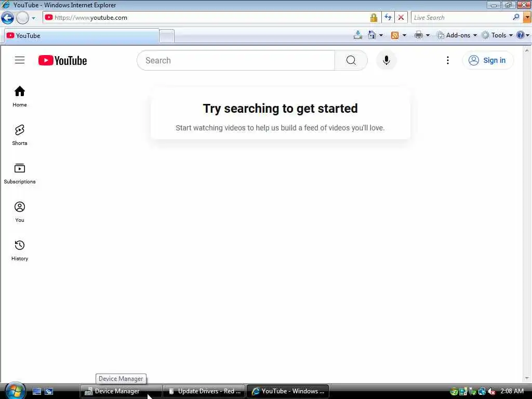The width and height of the screenshot is (532, 399).
Task: Open the three-dot settings menu
Action: (447, 60)
